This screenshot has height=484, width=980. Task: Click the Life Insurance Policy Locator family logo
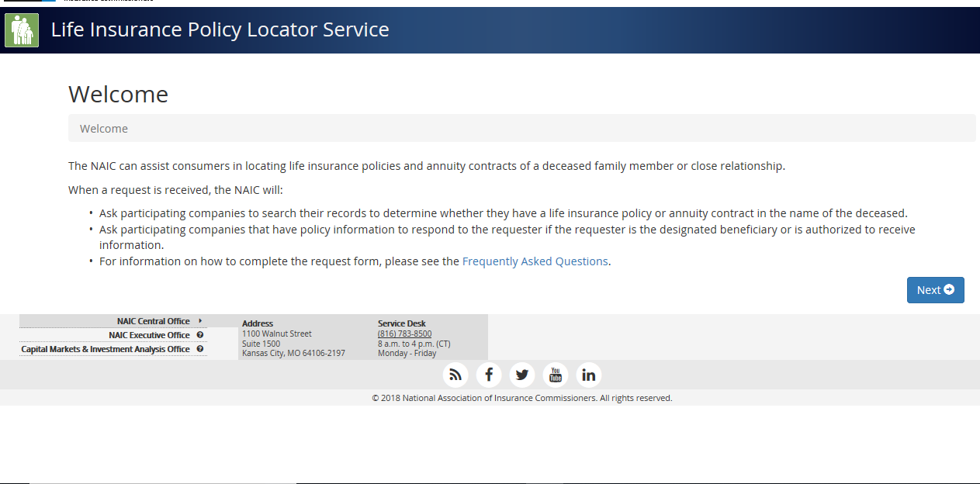[22, 30]
